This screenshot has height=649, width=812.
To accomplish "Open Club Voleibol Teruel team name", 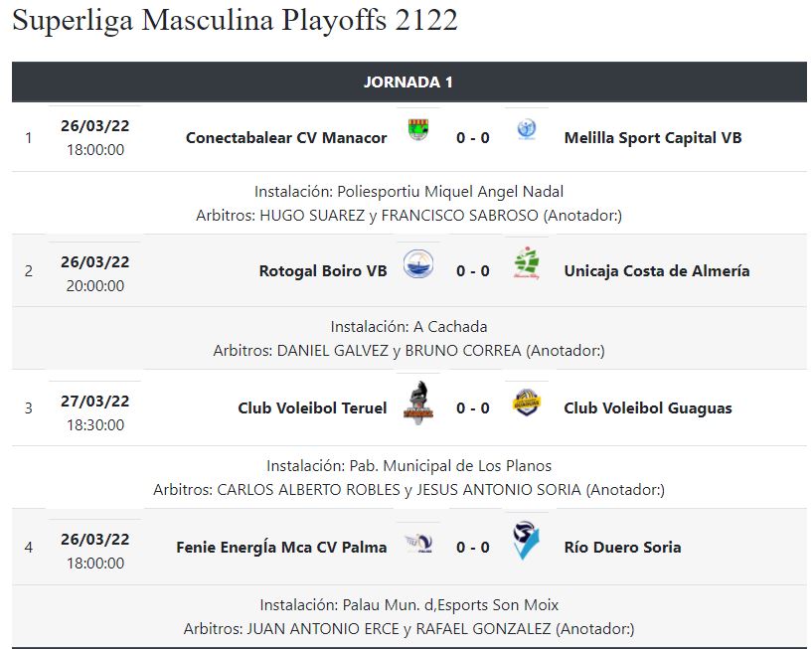I will click(x=312, y=408).
